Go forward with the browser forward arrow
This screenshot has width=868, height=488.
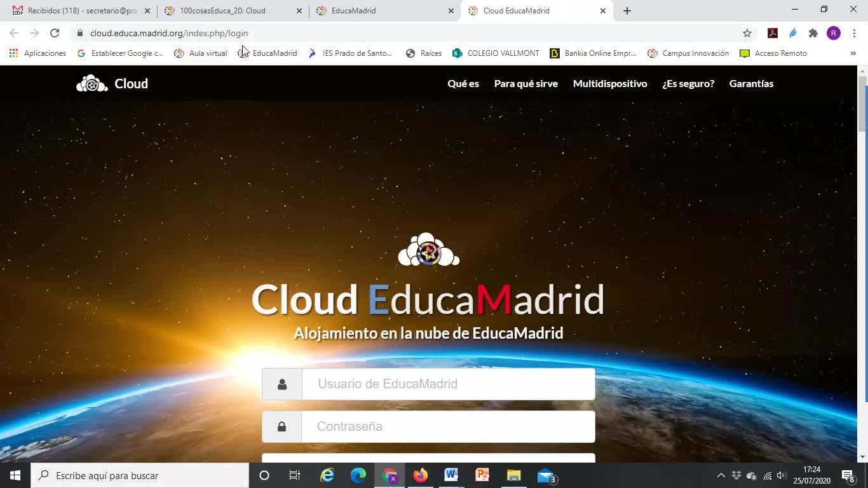tap(34, 33)
